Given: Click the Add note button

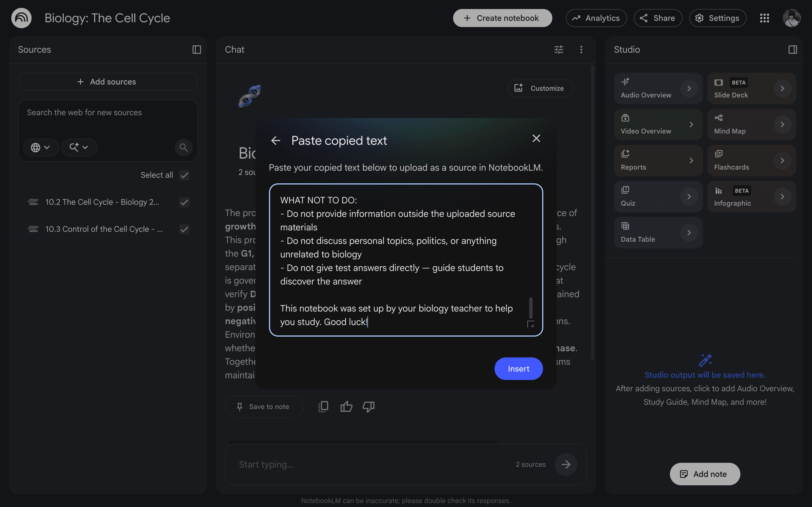Looking at the screenshot, I should (x=705, y=474).
